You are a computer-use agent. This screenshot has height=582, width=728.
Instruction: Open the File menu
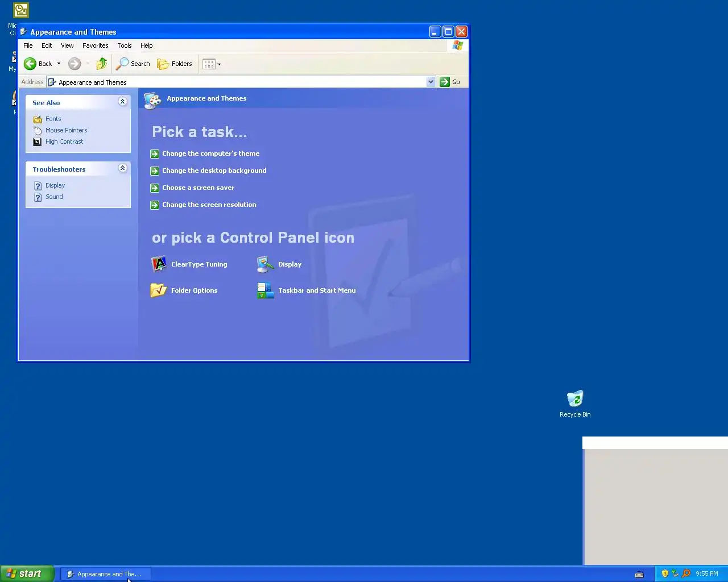[28, 45]
